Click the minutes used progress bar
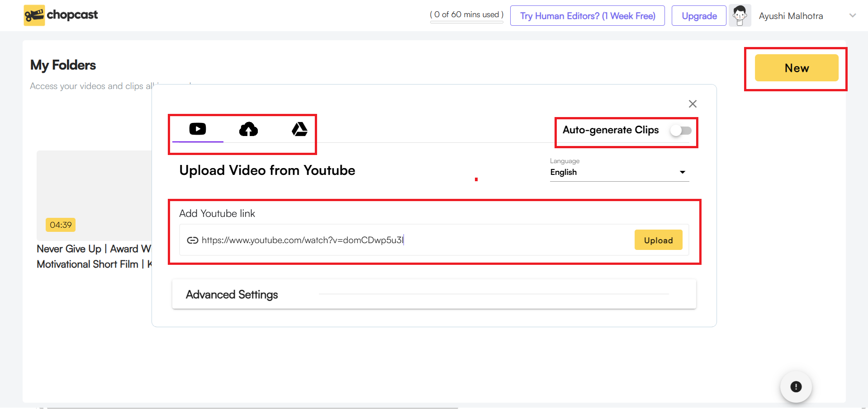The width and height of the screenshot is (868, 409). point(466,22)
